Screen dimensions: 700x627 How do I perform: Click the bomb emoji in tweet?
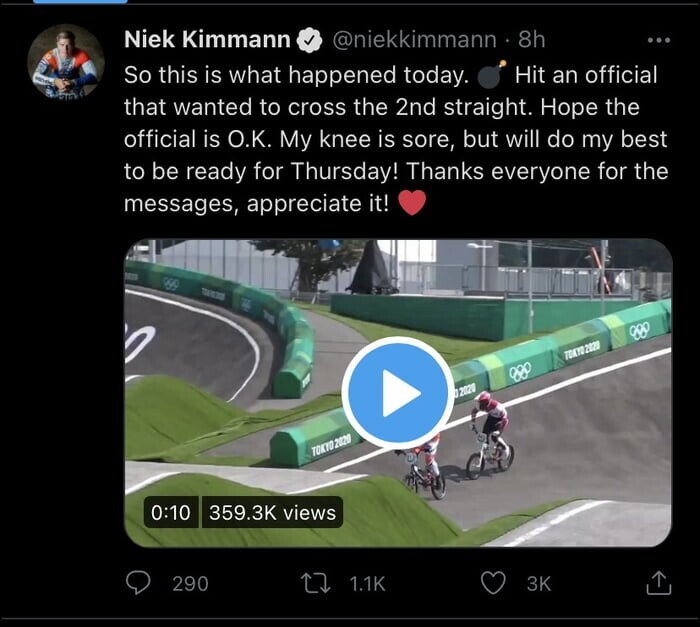coord(492,74)
